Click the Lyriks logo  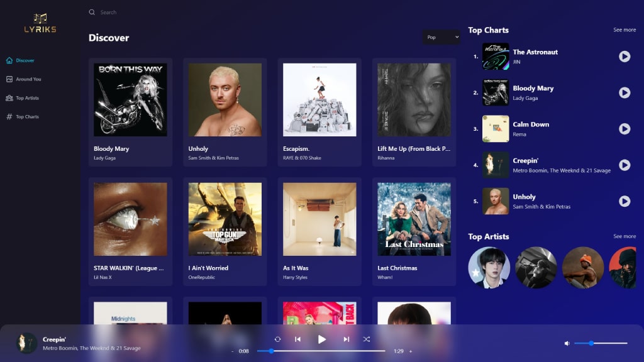tap(40, 23)
